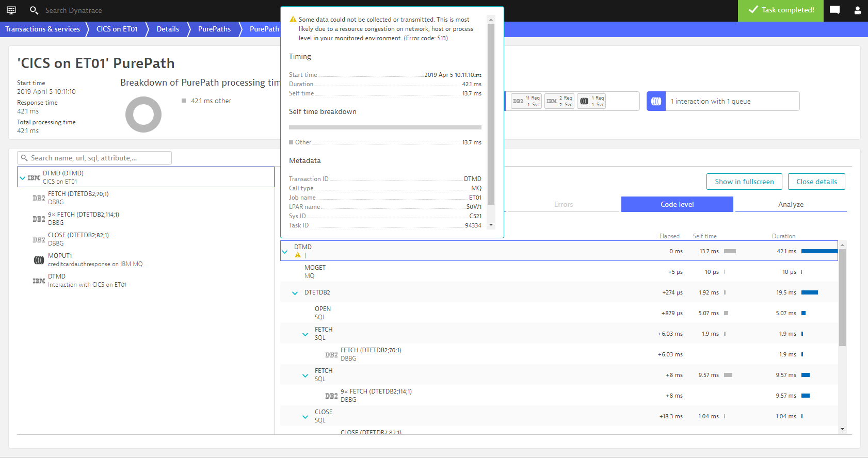Click the Elapsed column header
This screenshot has width=868, height=458.
pos(669,236)
